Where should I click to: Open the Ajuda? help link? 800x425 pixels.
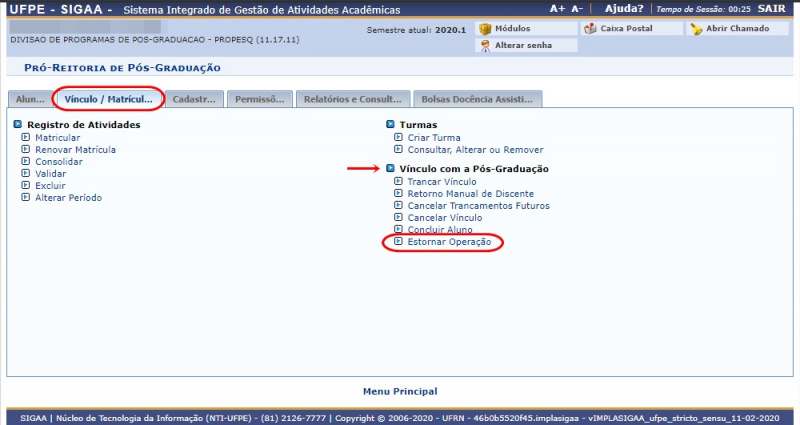coord(625,8)
